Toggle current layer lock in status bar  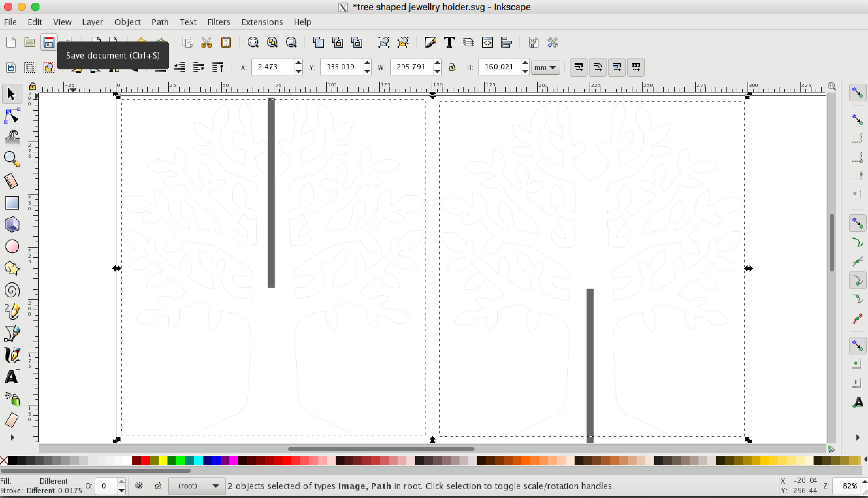click(x=158, y=486)
